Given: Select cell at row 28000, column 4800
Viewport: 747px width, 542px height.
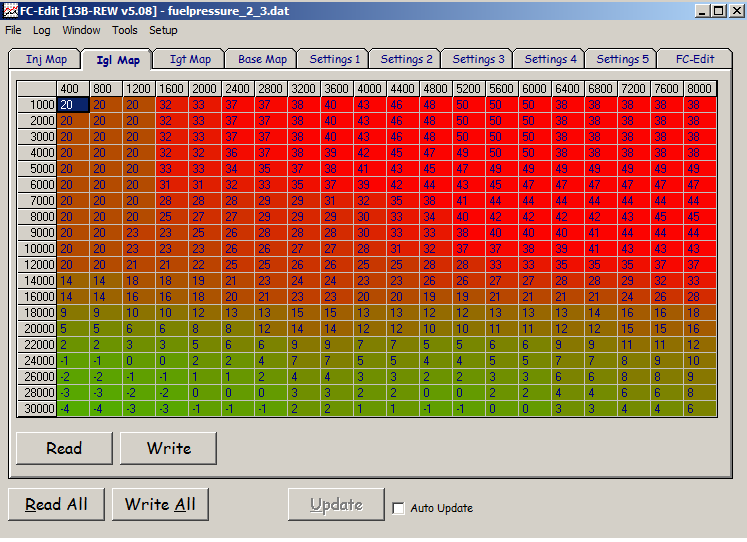Looking at the screenshot, I should point(436,393).
